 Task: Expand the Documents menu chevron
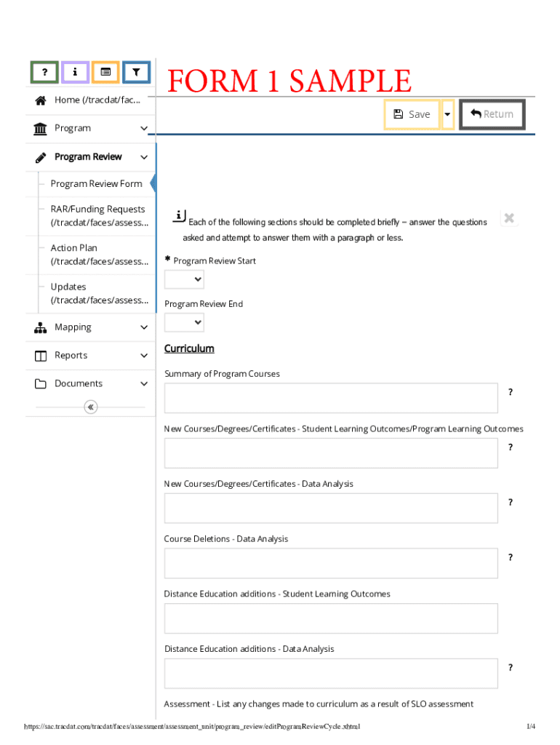click(145, 384)
